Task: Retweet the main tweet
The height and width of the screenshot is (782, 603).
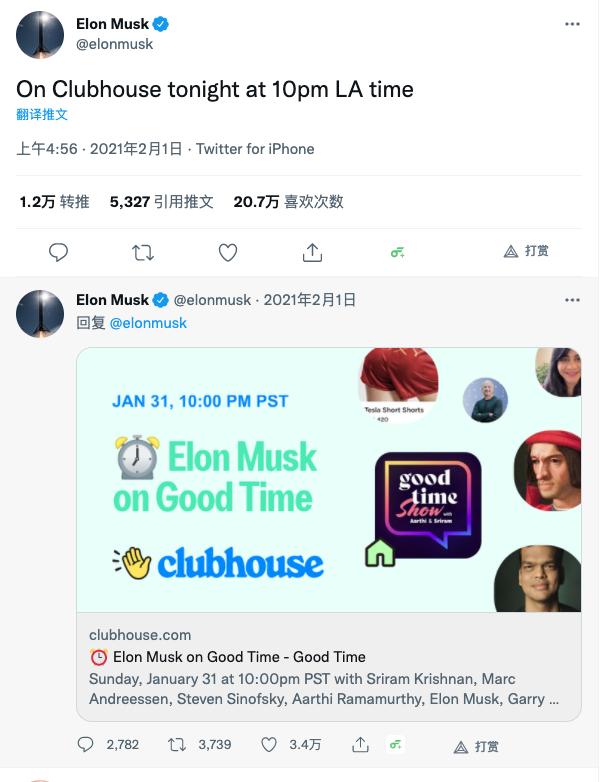Action: (x=143, y=252)
